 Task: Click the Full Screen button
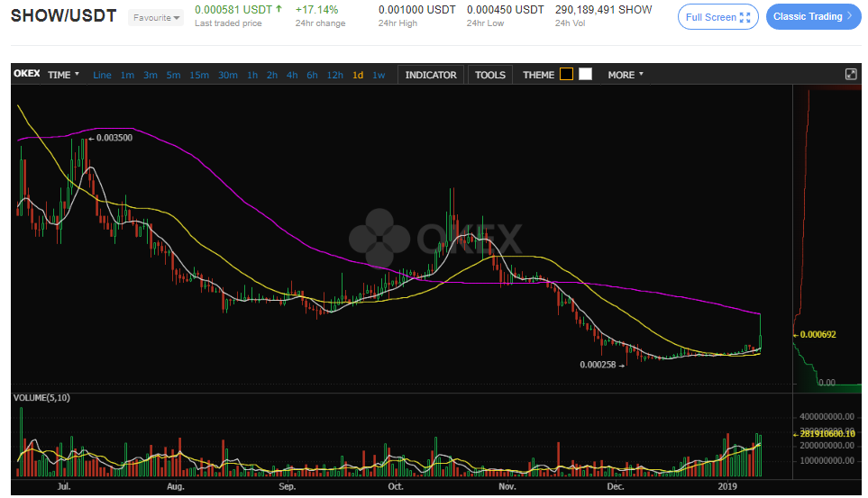click(717, 17)
